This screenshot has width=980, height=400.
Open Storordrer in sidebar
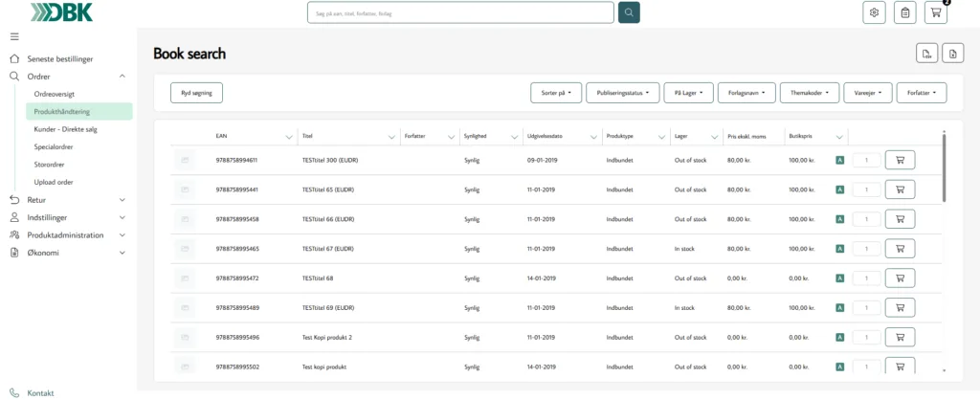50,165
